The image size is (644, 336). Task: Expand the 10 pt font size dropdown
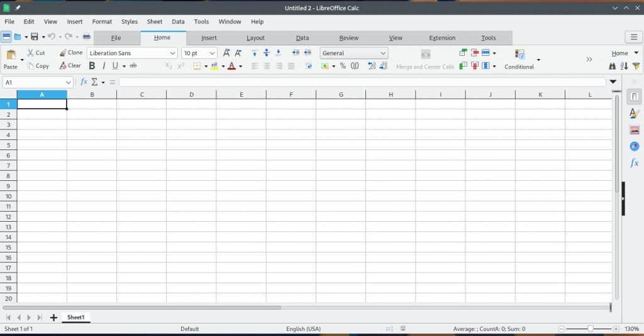(212, 53)
